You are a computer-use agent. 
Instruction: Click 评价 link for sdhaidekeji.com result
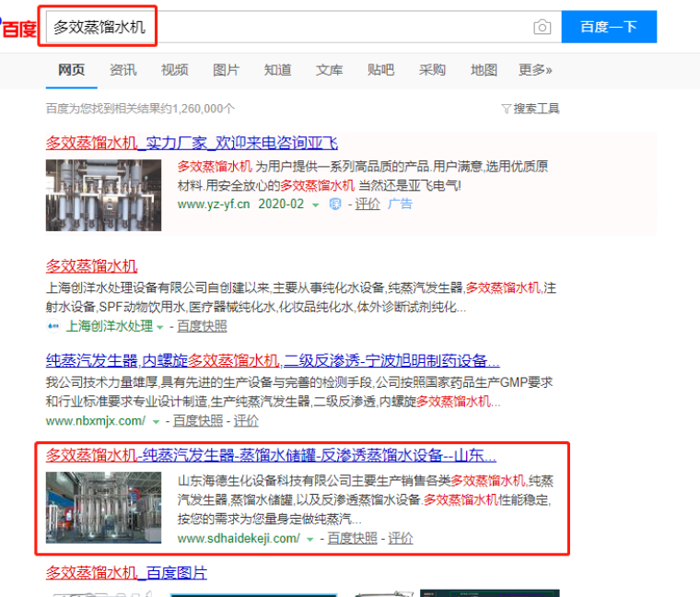(x=401, y=539)
